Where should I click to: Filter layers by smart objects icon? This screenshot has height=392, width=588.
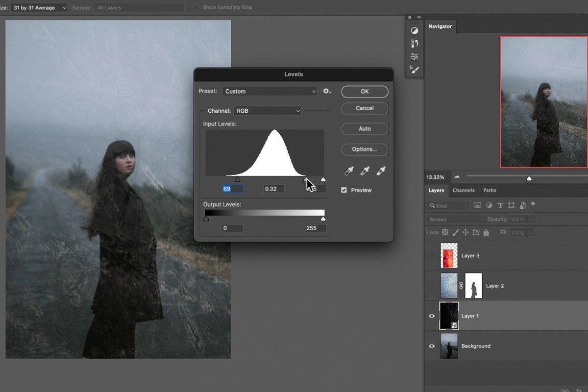522,205
